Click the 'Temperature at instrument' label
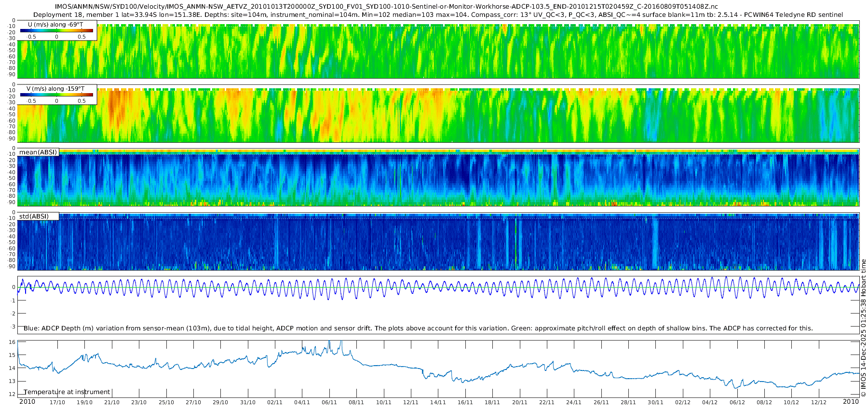 [67, 392]
